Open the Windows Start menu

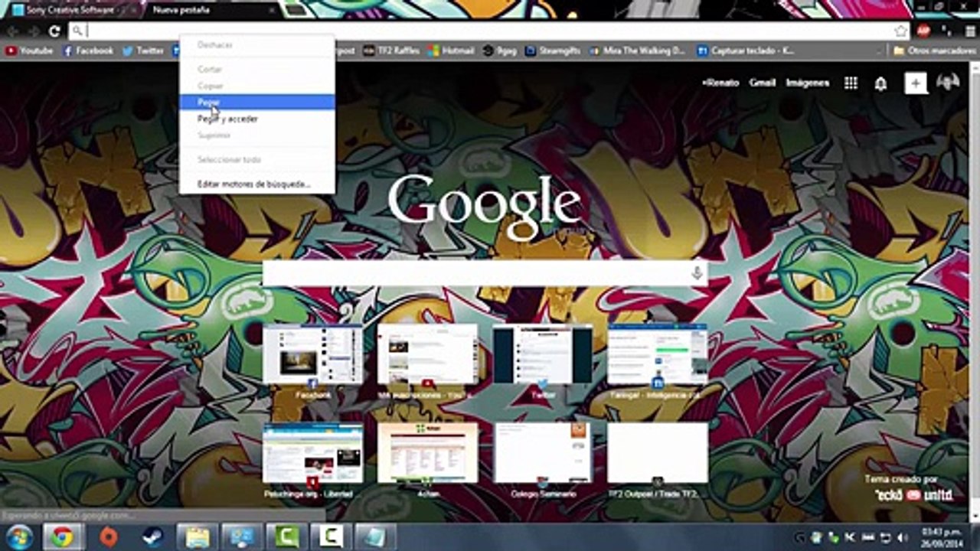[x=19, y=537]
